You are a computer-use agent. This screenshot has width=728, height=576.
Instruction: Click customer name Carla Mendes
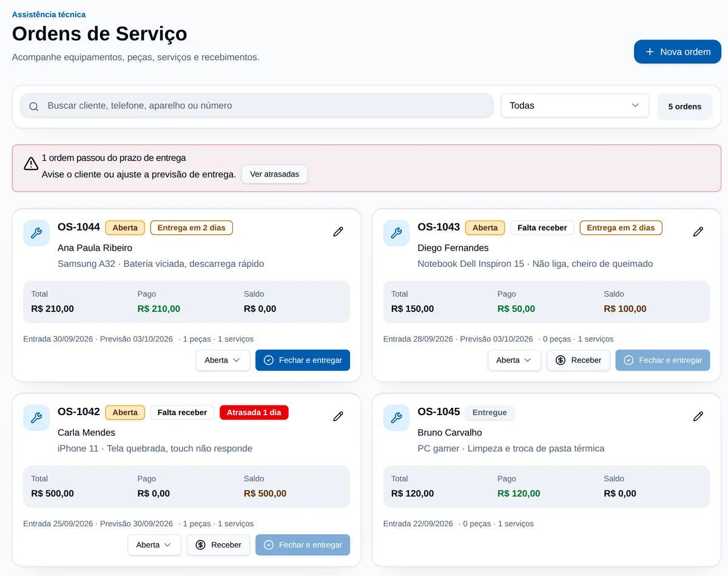click(x=86, y=432)
